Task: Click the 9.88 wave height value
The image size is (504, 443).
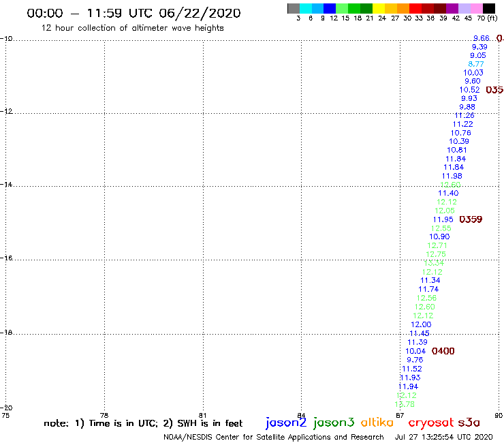Action: pos(467,107)
